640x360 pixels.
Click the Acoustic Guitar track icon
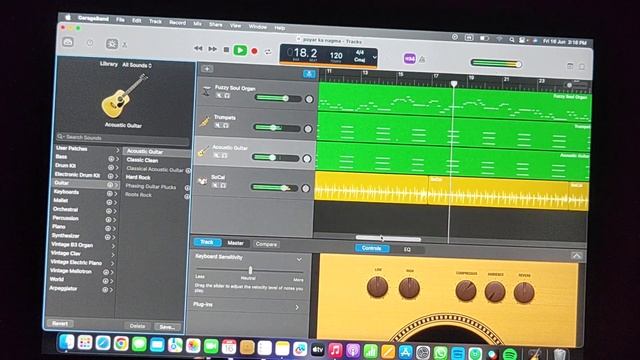click(x=203, y=151)
